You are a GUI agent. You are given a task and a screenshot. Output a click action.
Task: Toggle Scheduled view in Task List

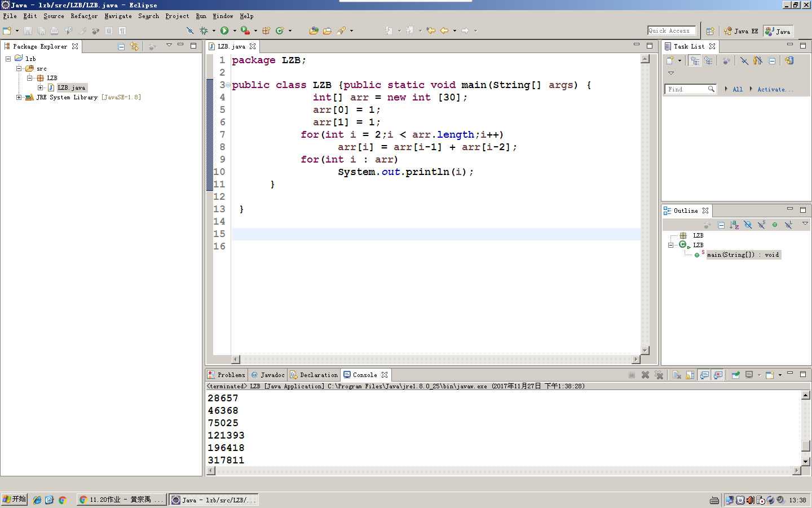tap(708, 60)
